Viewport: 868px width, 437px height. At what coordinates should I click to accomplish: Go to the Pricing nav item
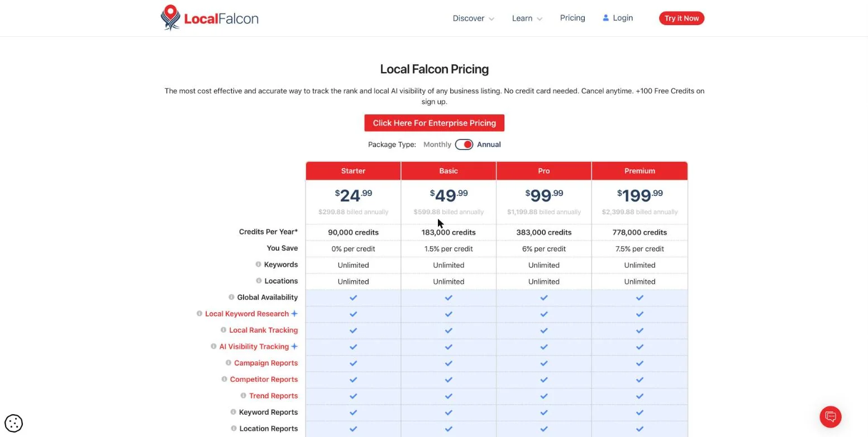[573, 18]
